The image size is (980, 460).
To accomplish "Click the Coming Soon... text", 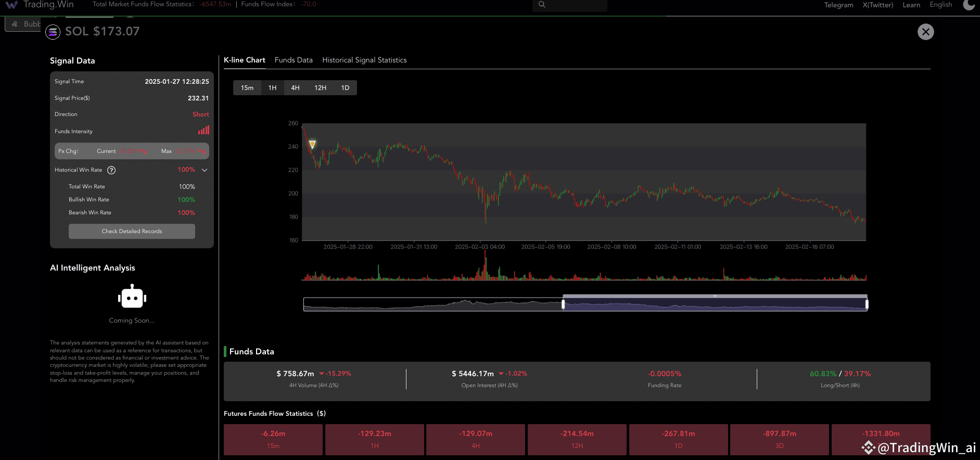I will (x=132, y=321).
